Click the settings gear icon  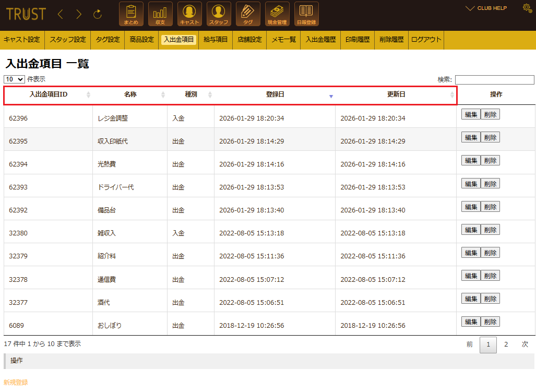(527, 8)
